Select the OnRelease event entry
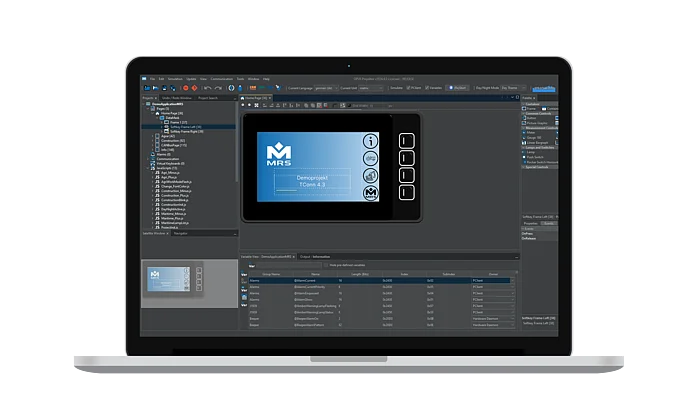The width and height of the screenshot is (698, 419). tap(529, 239)
